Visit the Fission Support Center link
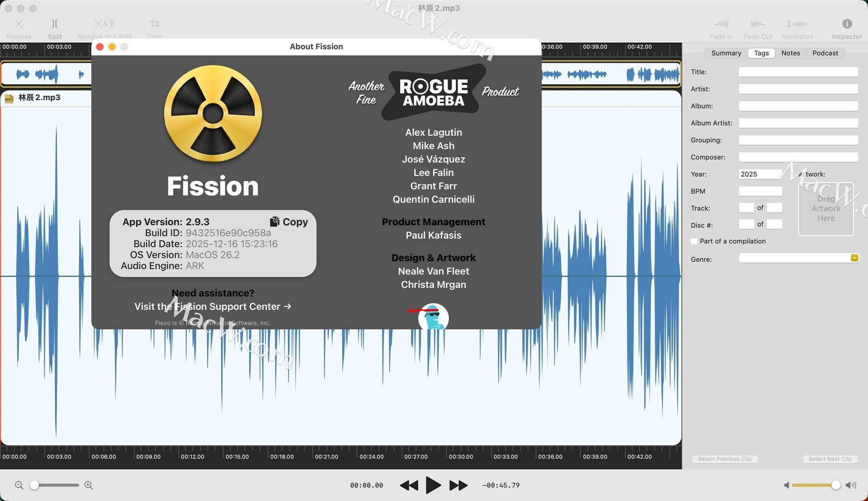The image size is (868, 501). click(x=212, y=307)
